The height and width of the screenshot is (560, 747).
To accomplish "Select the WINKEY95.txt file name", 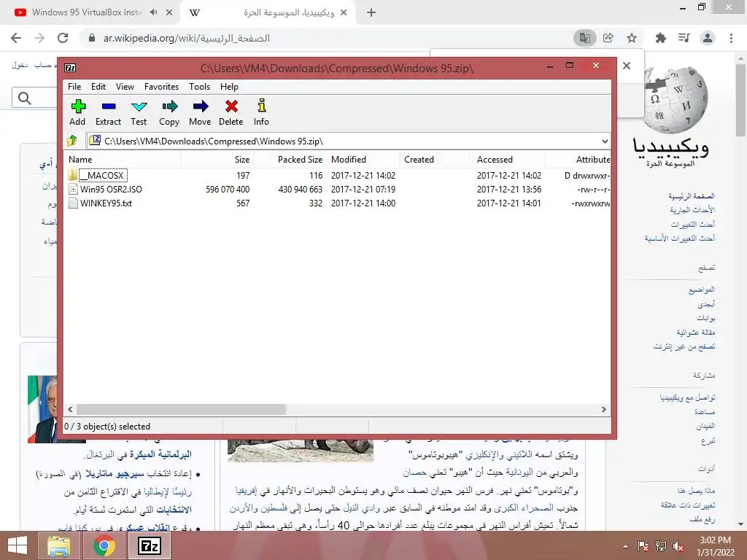I will 107,203.
